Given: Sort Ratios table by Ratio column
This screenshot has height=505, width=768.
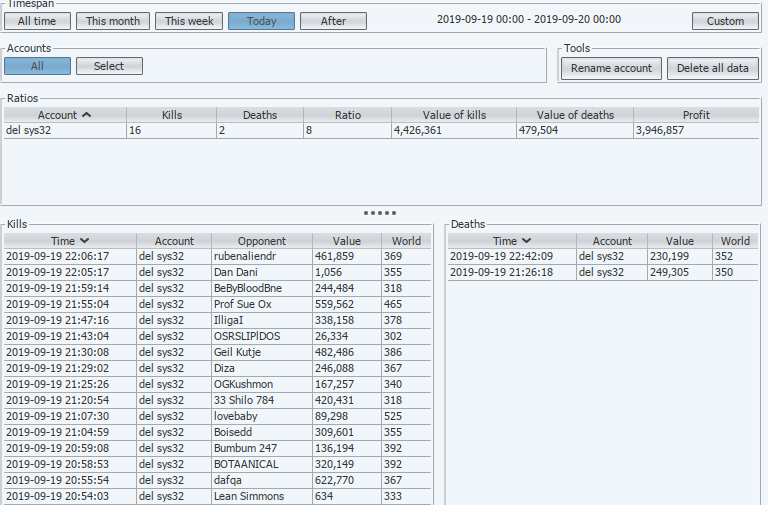Looking at the screenshot, I should coord(348,115).
